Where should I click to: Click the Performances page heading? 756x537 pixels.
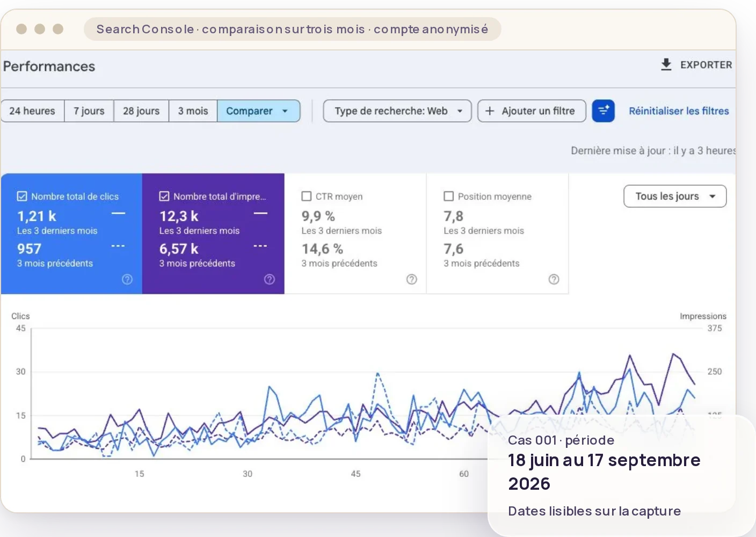49,66
